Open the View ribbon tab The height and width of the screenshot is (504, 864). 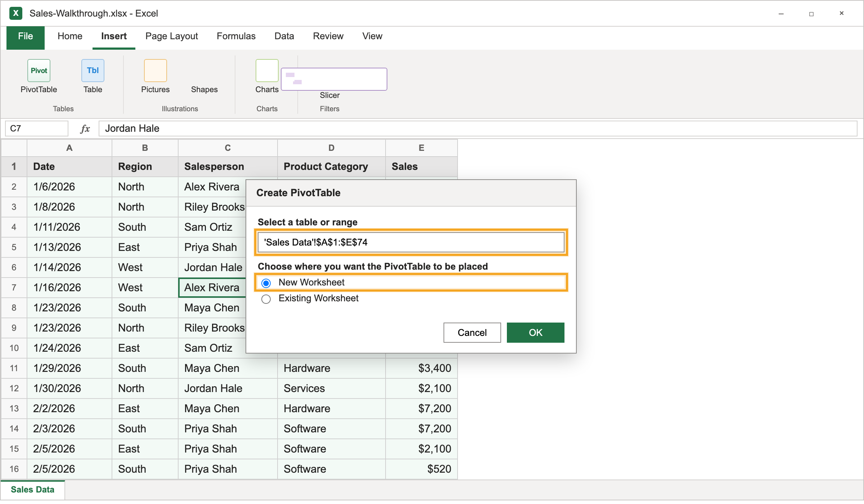click(x=372, y=36)
